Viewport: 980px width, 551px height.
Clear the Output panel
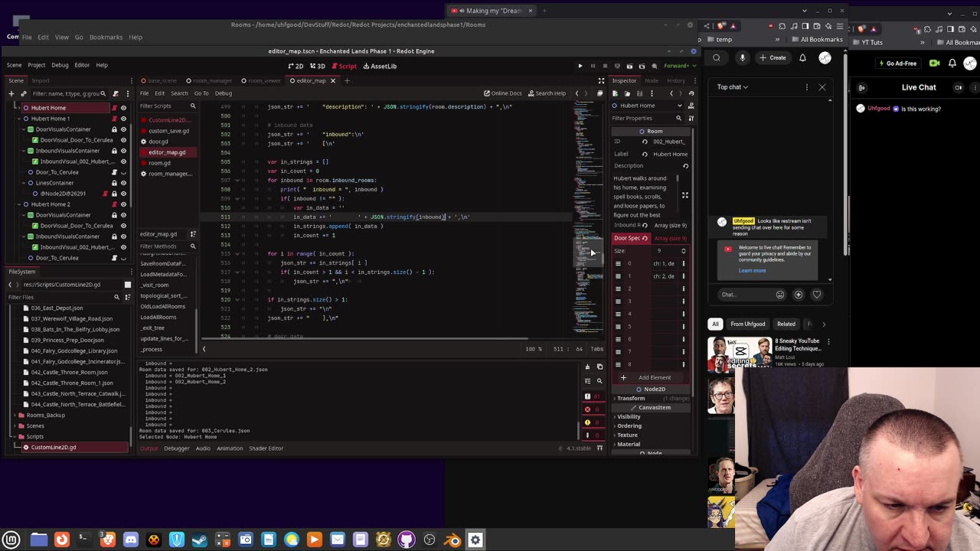pyautogui.click(x=588, y=367)
